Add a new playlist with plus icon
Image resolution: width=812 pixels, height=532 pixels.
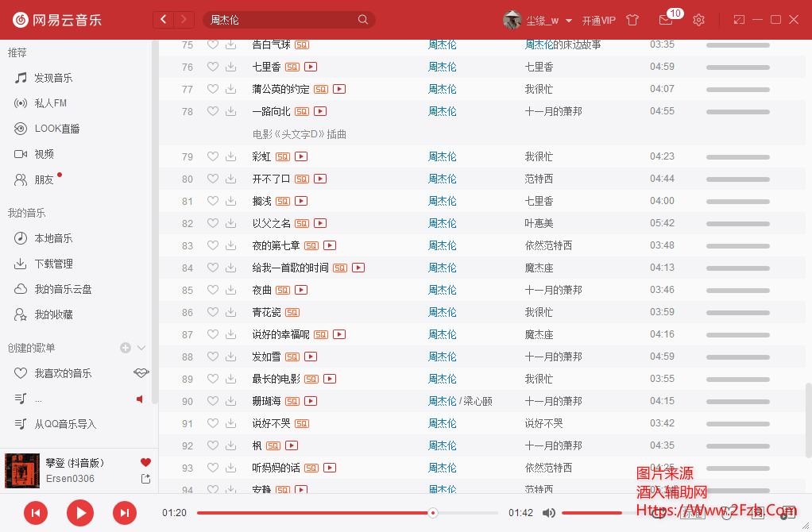[125, 348]
